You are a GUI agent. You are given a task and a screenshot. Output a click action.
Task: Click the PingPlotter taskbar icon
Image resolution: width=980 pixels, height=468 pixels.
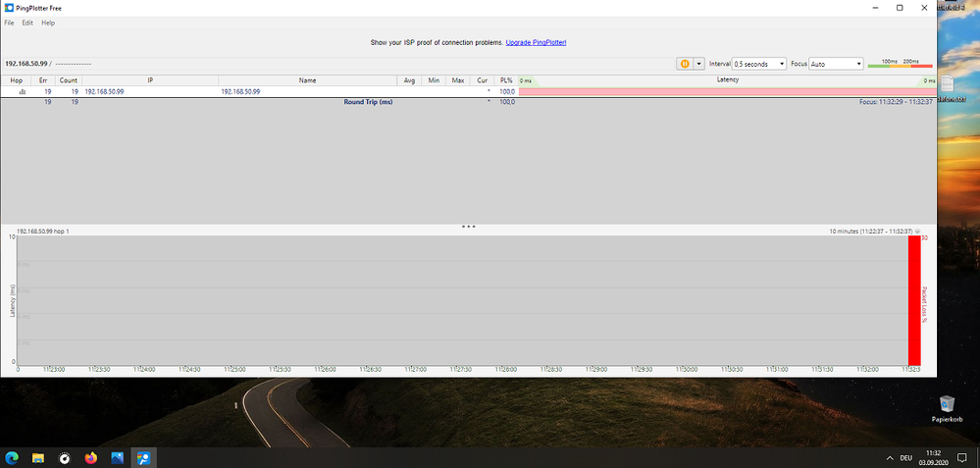(x=144, y=458)
